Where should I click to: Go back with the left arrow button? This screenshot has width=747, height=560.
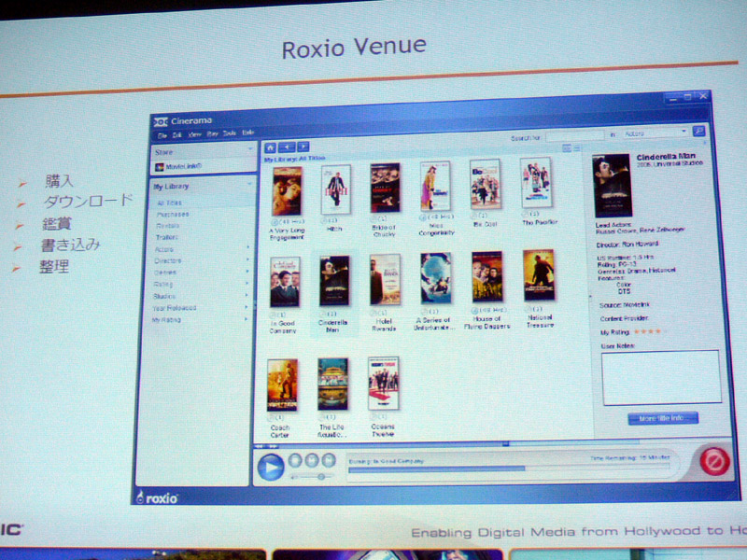click(x=287, y=147)
